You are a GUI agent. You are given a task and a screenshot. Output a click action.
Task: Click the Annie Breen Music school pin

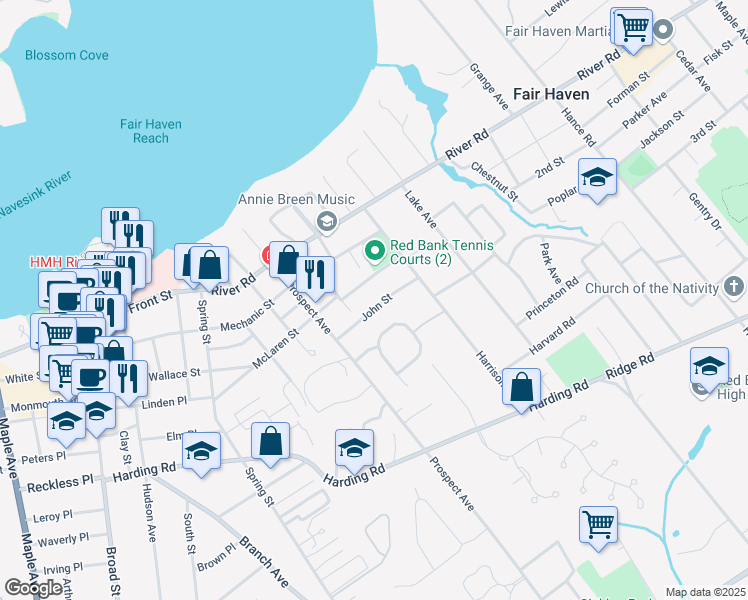tap(327, 221)
